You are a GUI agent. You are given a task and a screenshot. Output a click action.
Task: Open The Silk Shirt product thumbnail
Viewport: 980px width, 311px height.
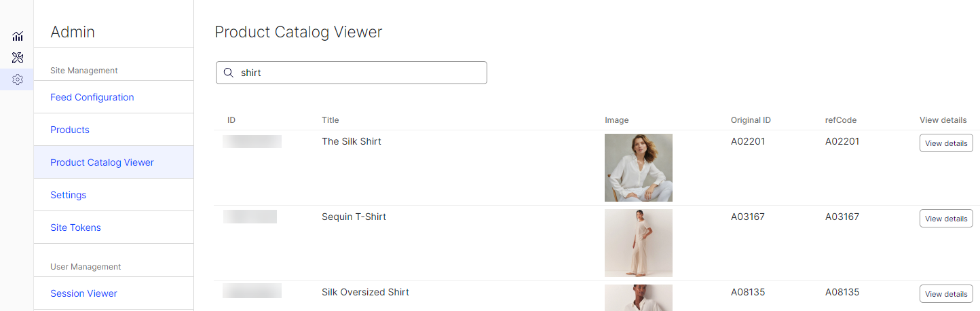639,168
